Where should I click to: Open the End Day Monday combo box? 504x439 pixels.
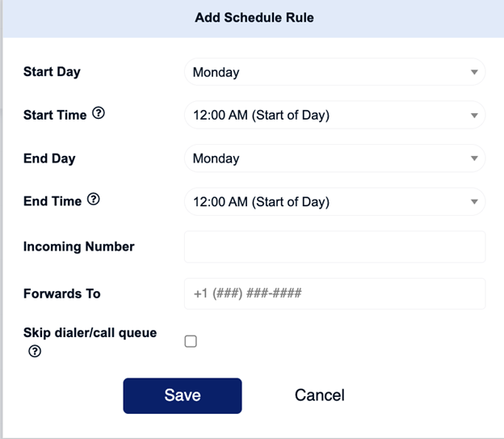(x=334, y=158)
